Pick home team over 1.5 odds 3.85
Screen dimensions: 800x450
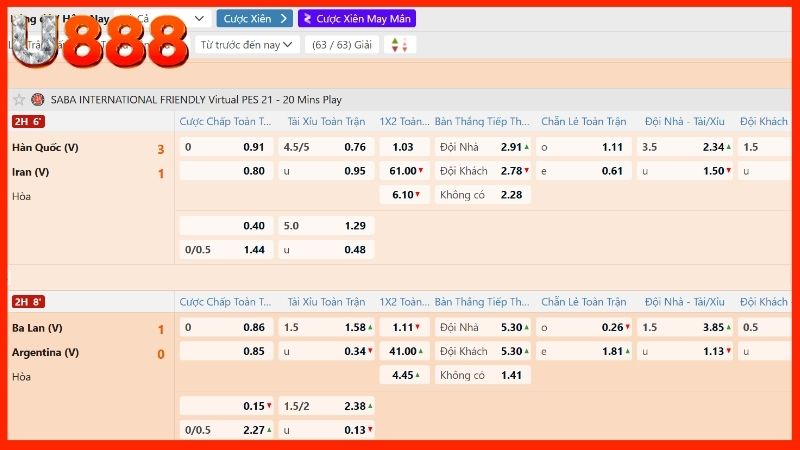point(685,327)
